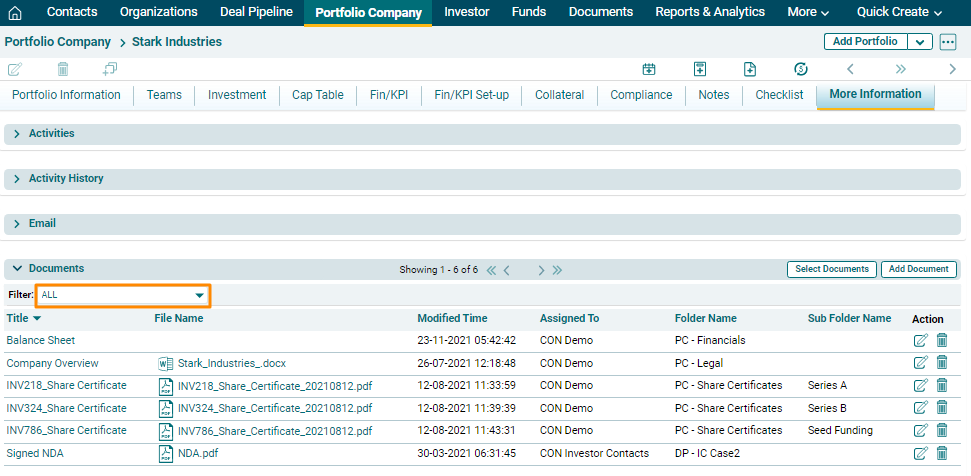Click the Home icon in navigation bar

tap(14, 13)
